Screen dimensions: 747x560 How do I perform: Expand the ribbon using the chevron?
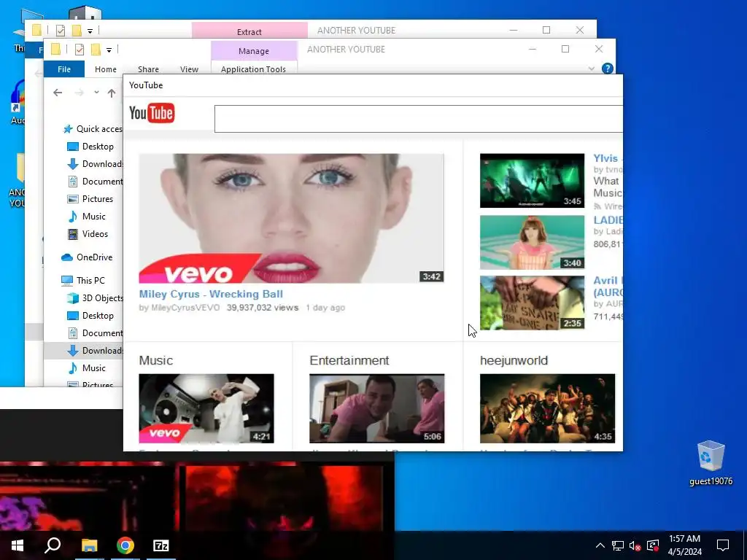pyautogui.click(x=591, y=69)
